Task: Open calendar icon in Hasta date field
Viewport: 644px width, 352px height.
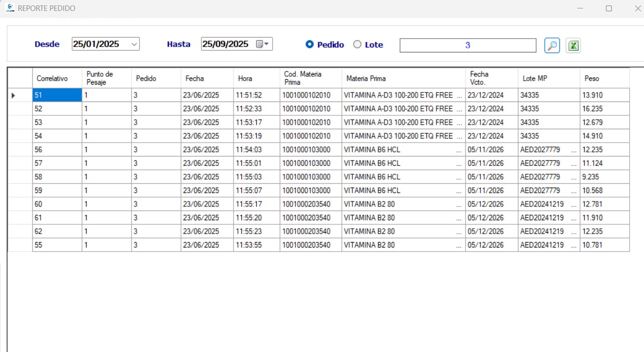Action: 260,44
